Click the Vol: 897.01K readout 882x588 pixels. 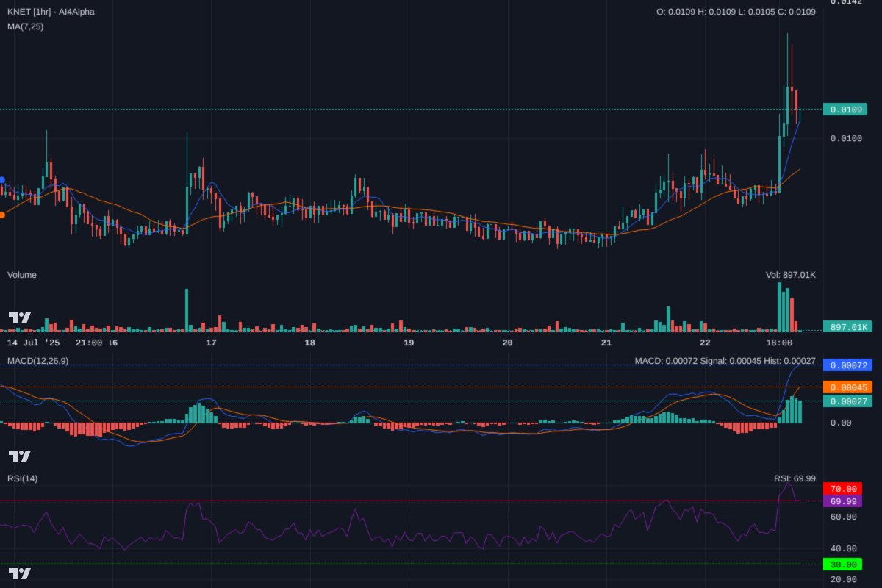(791, 275)
